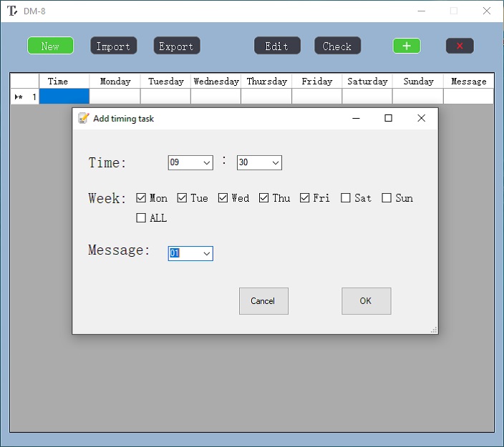Click the Add timing task dialog icon
The height and width of the screenshot is (447, 504).
[x=84, y=118]
